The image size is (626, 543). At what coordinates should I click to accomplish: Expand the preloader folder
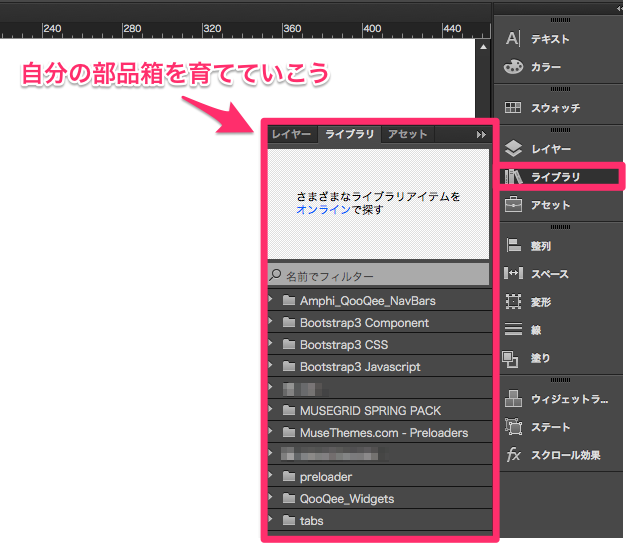click(271, 475)
